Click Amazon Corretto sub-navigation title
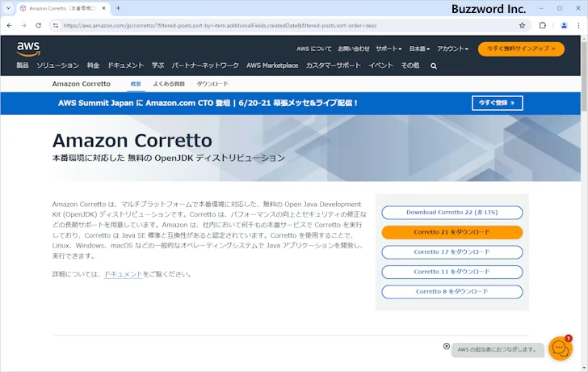 (82, 84)
